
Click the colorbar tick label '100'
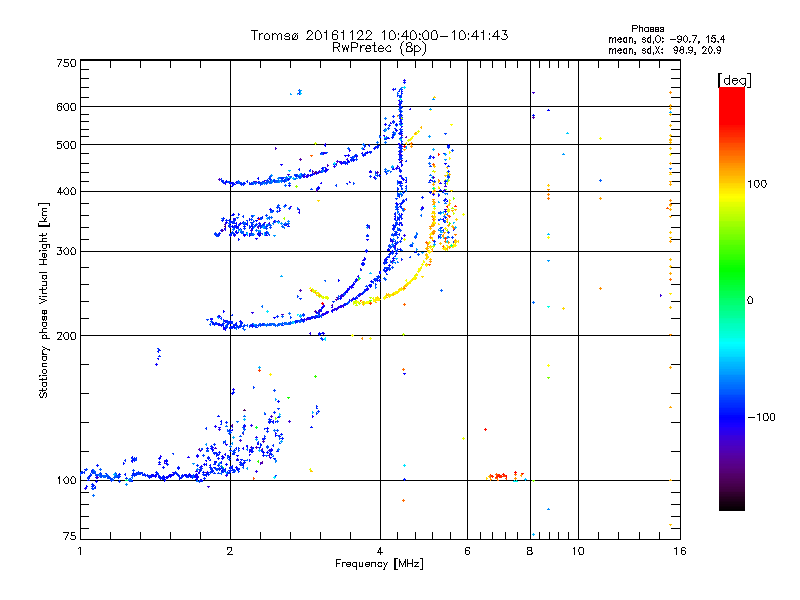point(757,184)
